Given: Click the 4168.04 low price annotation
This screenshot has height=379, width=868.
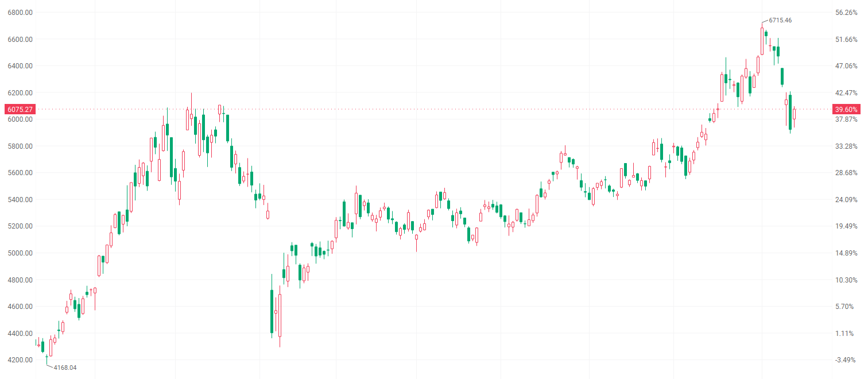Looking at the screenshot, I should (x=65, y=367).
